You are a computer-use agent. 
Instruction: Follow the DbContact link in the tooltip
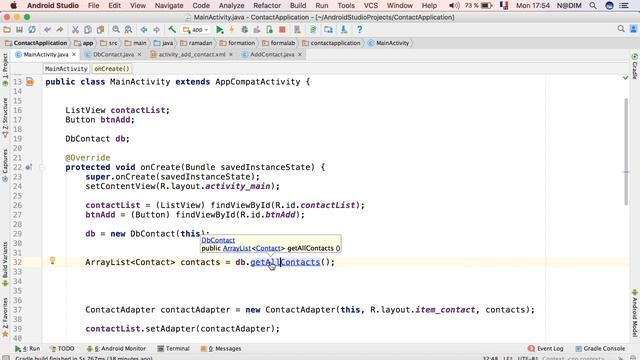(218, 240)
